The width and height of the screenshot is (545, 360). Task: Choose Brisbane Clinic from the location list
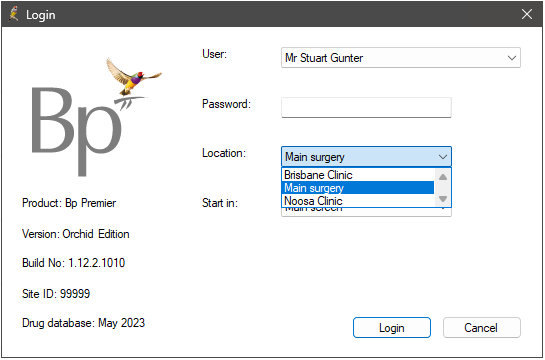click(358, 175)
